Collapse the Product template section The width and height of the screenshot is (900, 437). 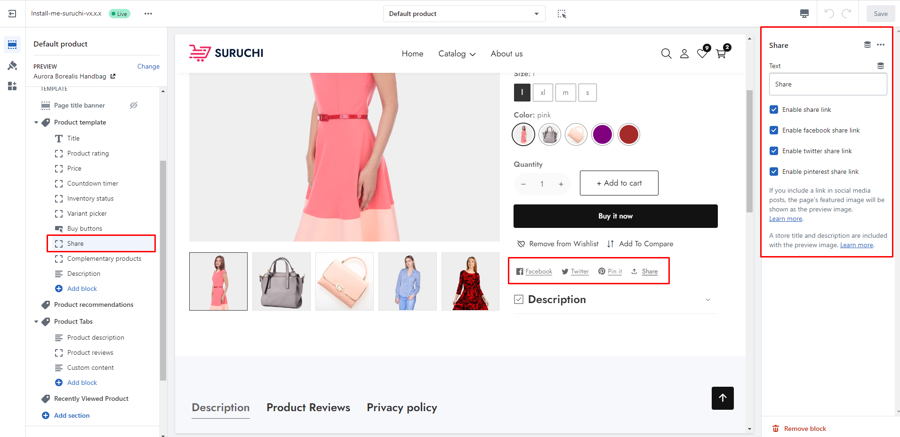click(37, 123)
